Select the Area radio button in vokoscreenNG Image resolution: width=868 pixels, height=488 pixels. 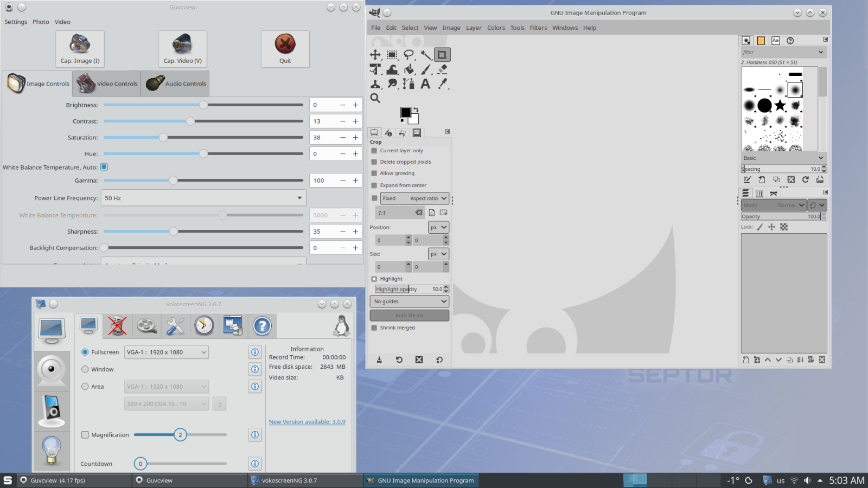(85, 387)
